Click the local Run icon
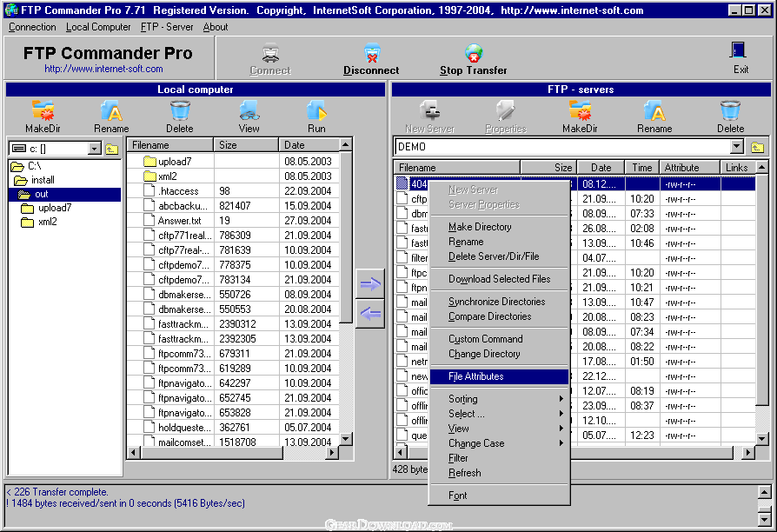 click(x=316, y=111)
